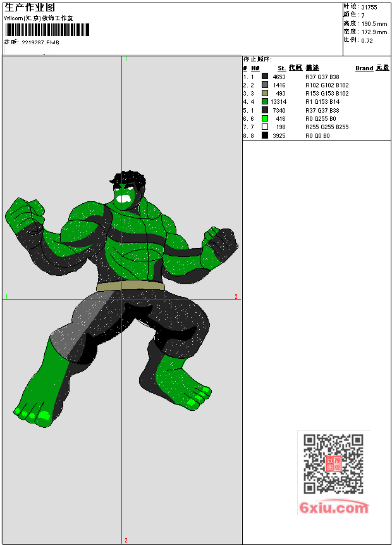Screen dimensions: 392x545
Task: Click color description R153 G153 B102
Action: (327, 94)
